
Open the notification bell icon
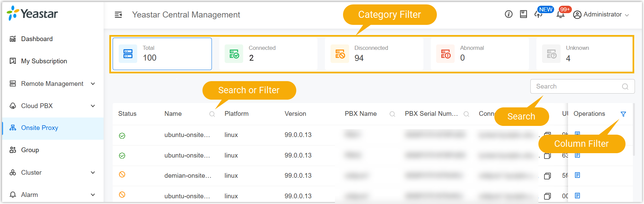[x=560, y=14]
